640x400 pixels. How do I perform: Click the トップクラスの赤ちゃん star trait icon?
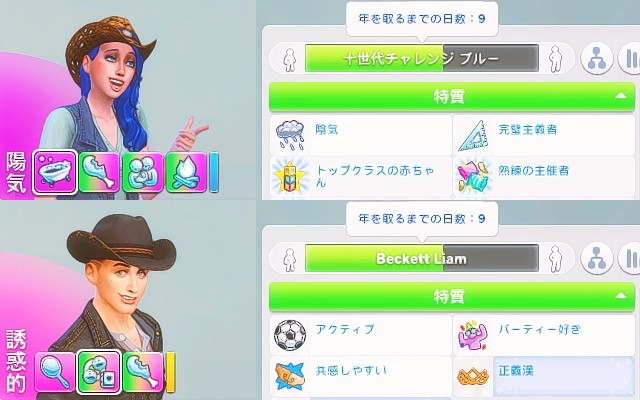click(290, 177)
